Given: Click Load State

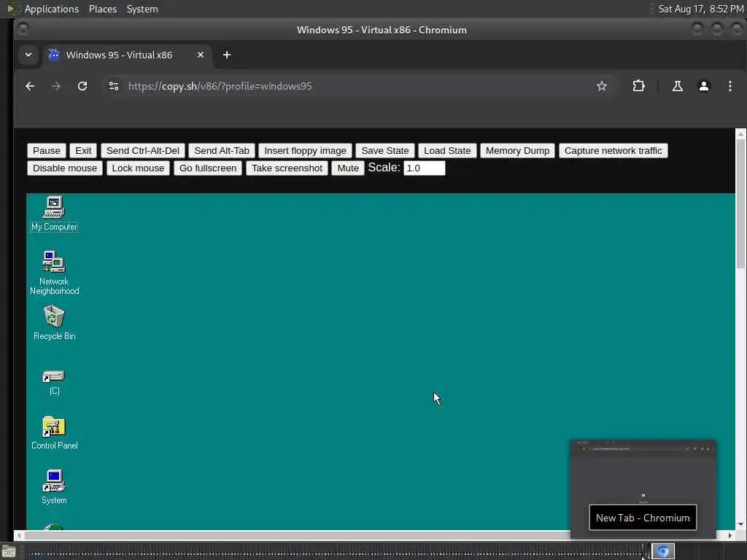Looking at the screenshot, I should click(447, 150).
